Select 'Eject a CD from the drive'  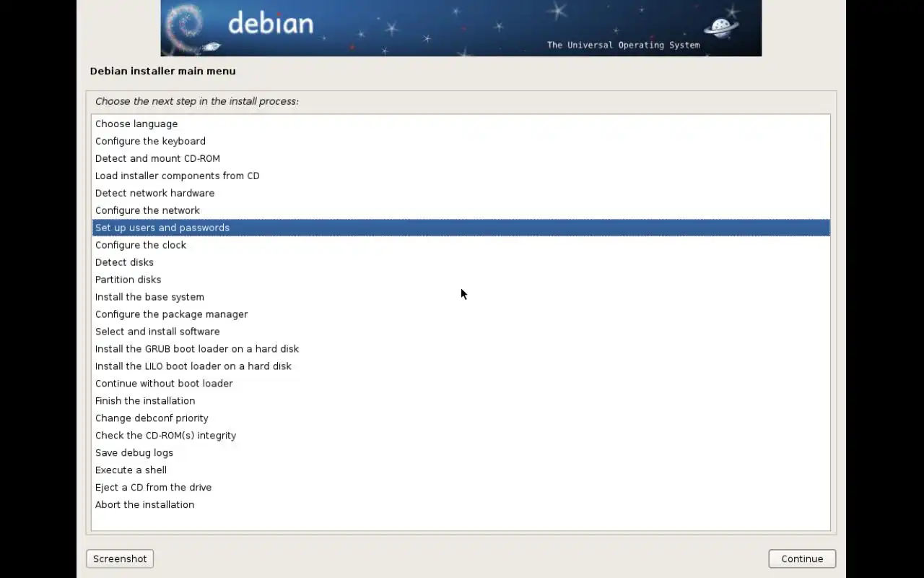click(461, 488)
